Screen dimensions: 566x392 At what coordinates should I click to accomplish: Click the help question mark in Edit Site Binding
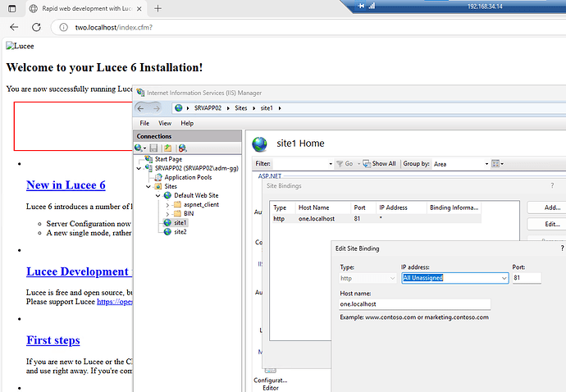(562, 248)
